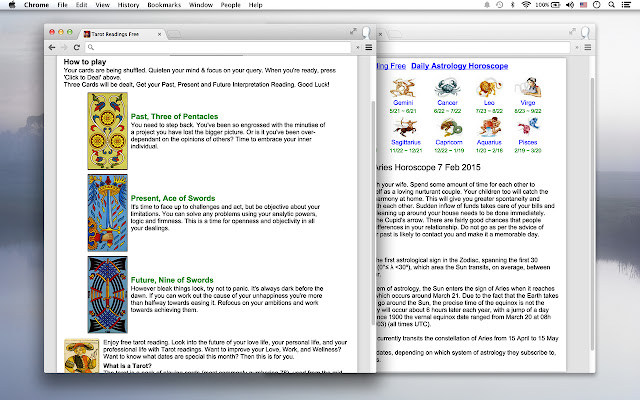640x400 pixels.
Task: Click the scrollbar of the horoscope window
Action: pyautogui.click(x=592, y=212)
